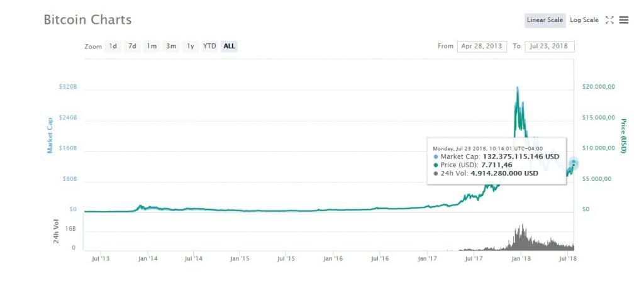This screenshot has width=644, height=281.
Task: Set zoom to 1d
Action: click(x=113, y=47)
